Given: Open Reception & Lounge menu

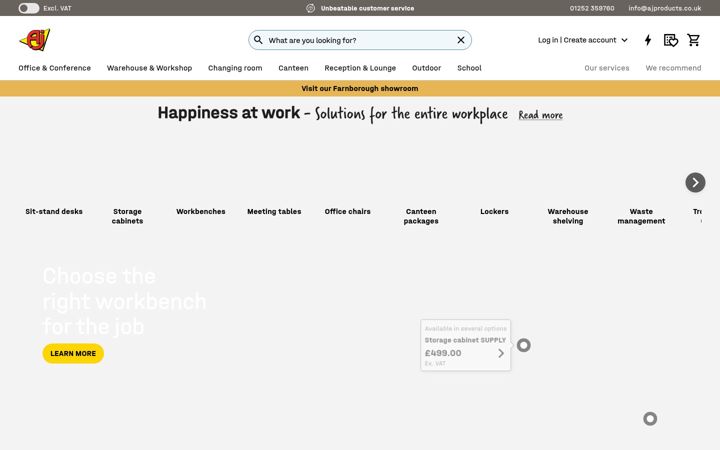Looking at the screenshot, I should point(360,68).
